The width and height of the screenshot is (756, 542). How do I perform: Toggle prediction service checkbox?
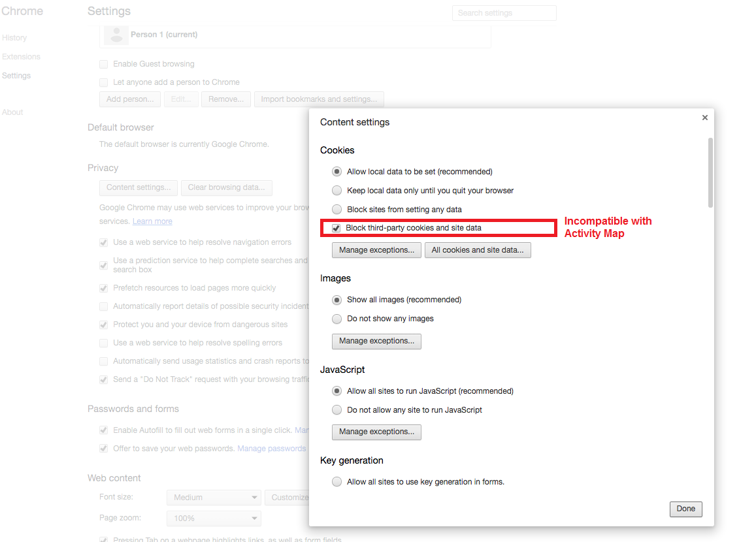tap(104, 266)
